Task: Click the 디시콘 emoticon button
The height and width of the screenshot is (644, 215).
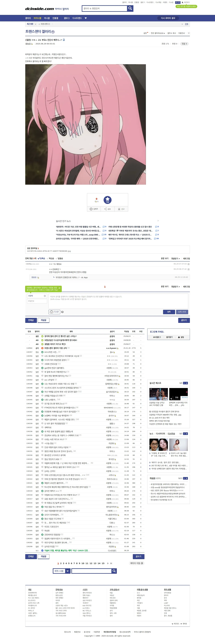Action: pos(54,312)
